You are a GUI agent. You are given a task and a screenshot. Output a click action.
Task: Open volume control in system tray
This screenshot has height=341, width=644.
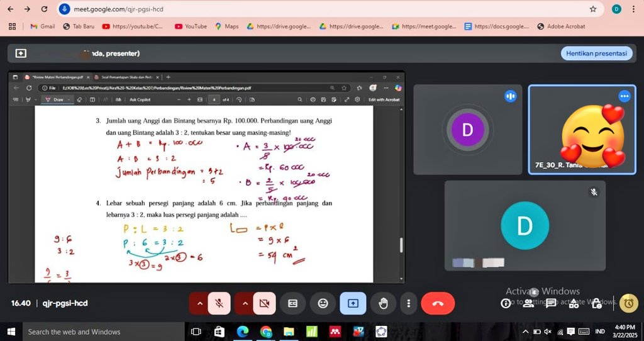point(548,332)
